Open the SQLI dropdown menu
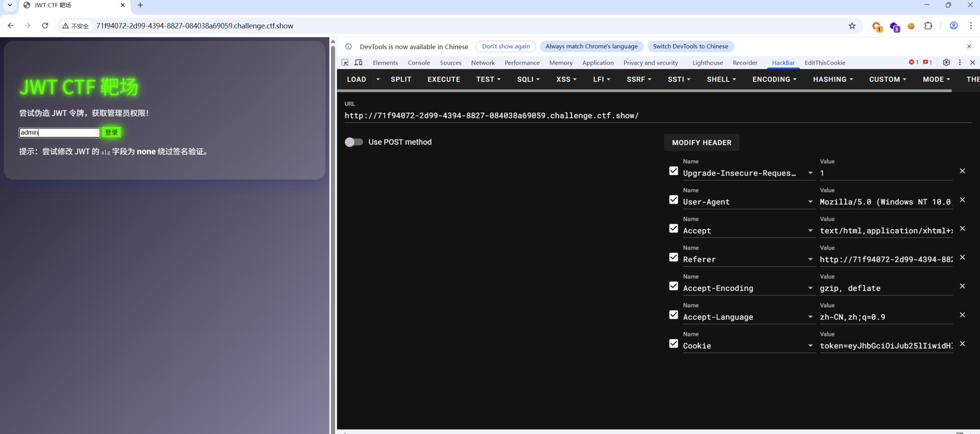The height and width of the screenshot is (434, 980). [528, 79]
